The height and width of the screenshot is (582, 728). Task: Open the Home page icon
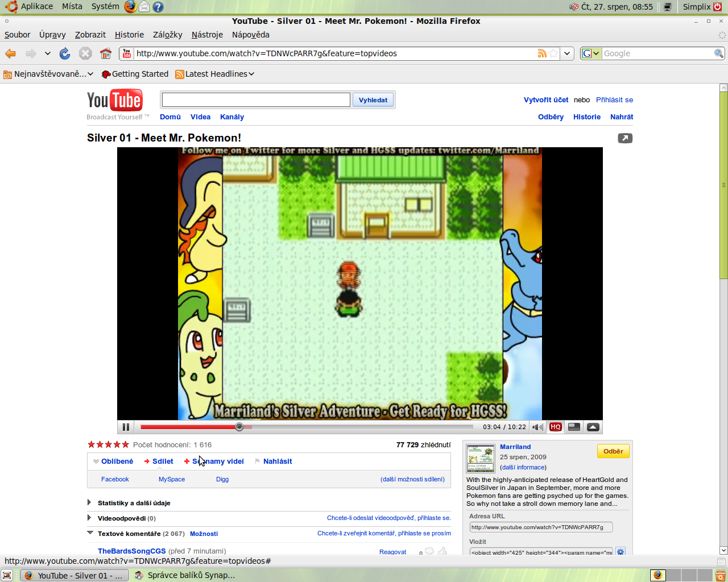pos(106,53)
